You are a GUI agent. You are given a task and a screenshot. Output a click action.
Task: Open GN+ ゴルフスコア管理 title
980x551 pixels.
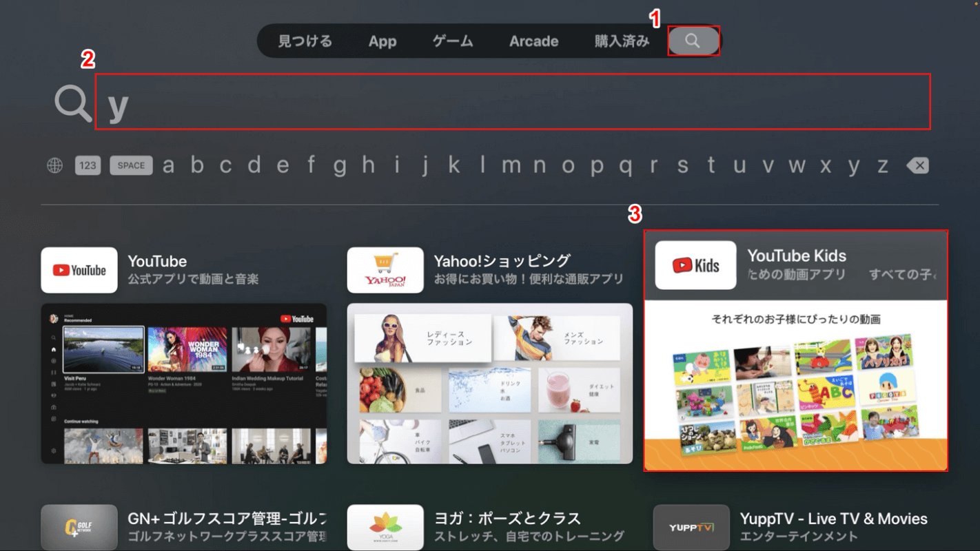tap(227, 519)
